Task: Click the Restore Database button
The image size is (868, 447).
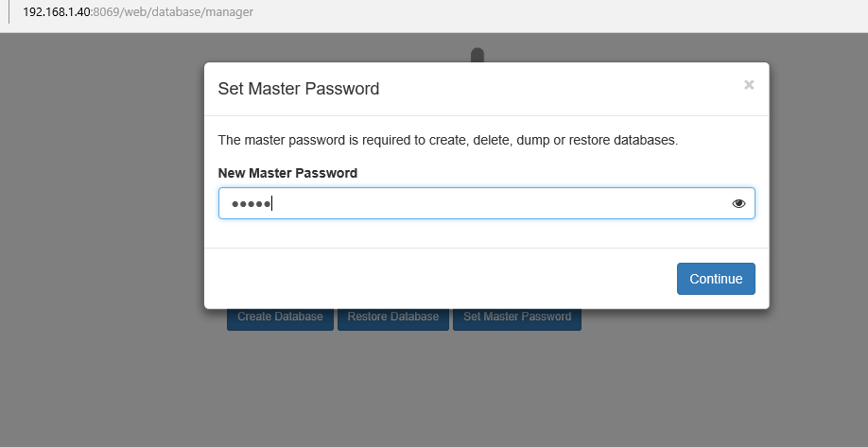Action: [x=393, y=318]
